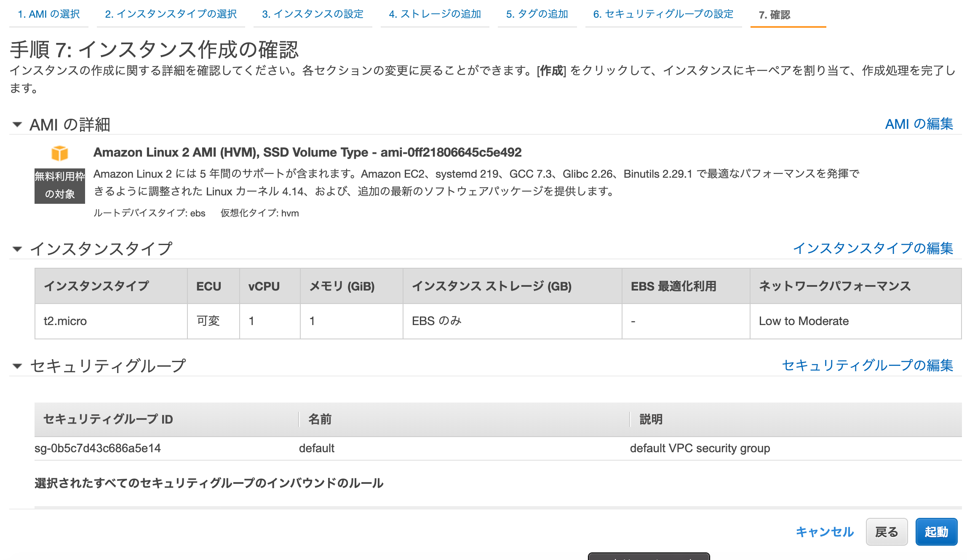This screenshot has height=560, width=967.
Task: Click the セキュリティグループ ID column header
Action: coord(108,419)
